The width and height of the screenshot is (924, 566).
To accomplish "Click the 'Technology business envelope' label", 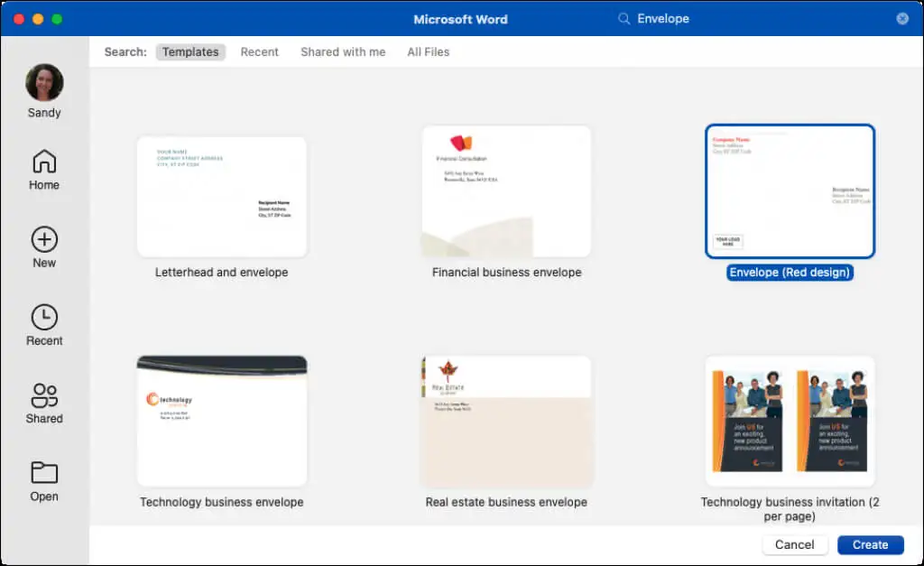I will pos(222,502).
